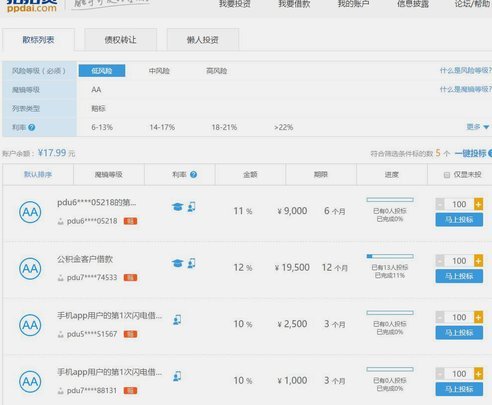
Task: Click orange tag next to pdu6****05218
Action: pos(130,221)
